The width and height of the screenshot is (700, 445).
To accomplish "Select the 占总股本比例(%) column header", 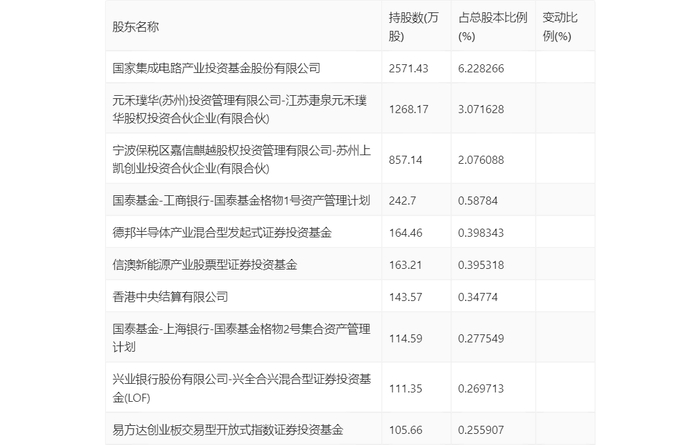I will point(492,27).
